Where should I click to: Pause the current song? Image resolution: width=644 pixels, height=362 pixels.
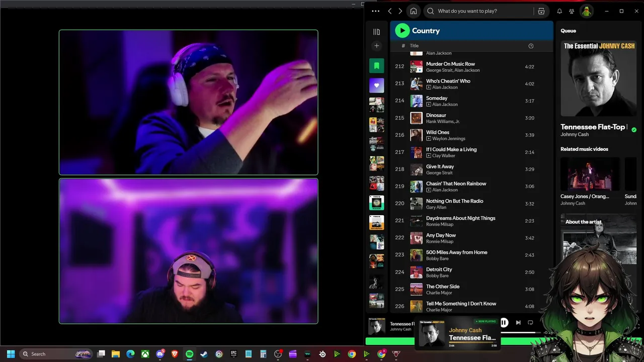point(504,323)
